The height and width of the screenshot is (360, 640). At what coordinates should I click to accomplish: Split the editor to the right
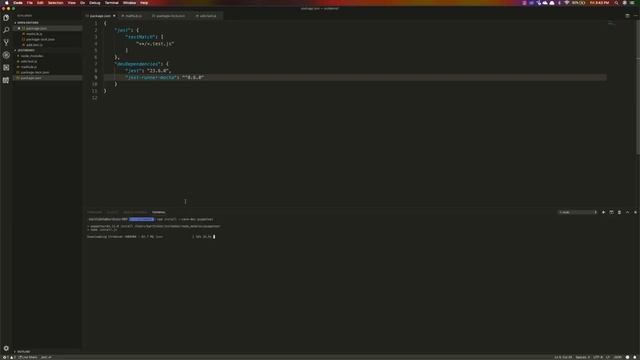[x=627, y=16]
